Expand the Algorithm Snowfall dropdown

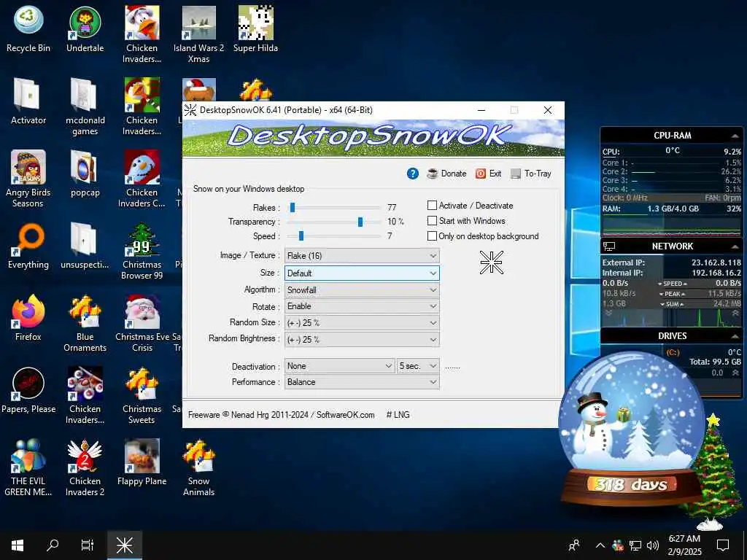point(362,289)
